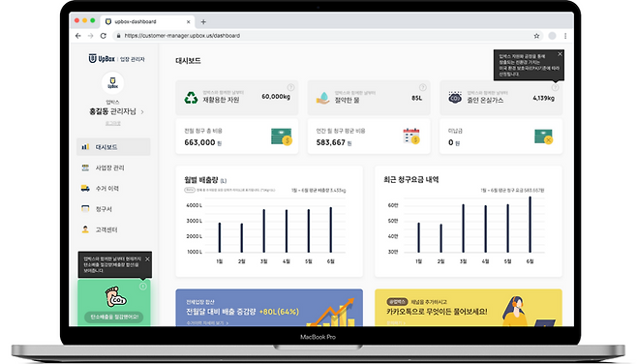Click the browser forward arrow
The height and width of the screenshot is (364, 637).
(x=90, y=36)
